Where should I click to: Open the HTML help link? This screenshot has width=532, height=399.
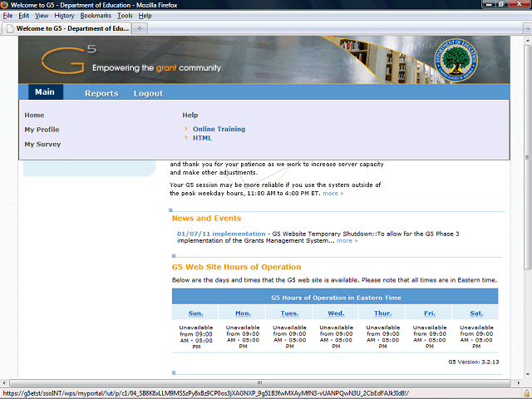click(202, 138)
